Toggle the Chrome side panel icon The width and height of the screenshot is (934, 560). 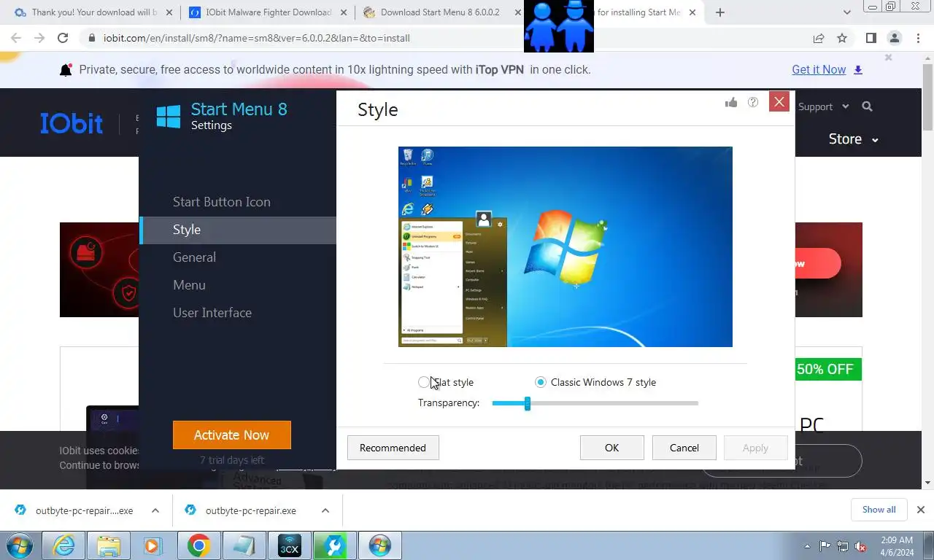tap(871, 38)
